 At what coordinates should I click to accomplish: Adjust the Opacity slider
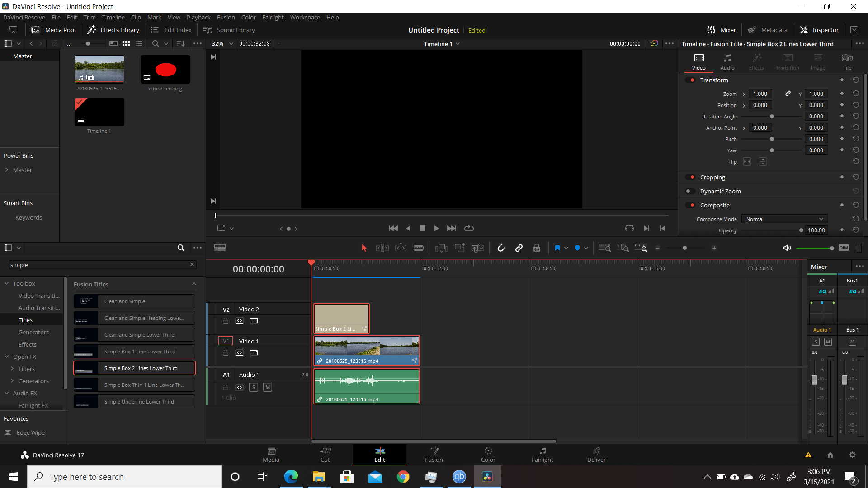pyautogui.click(x=771, y=230)
